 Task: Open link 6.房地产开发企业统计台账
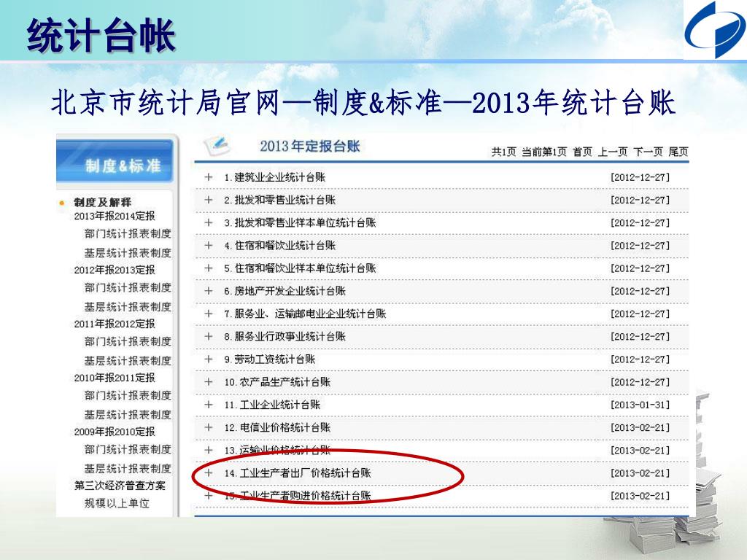285,291
